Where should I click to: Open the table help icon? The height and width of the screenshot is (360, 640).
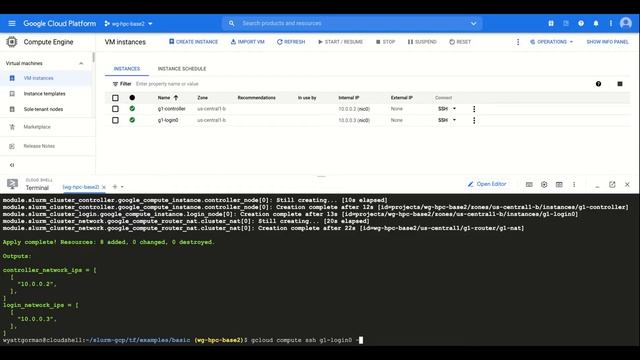point(598,84)
